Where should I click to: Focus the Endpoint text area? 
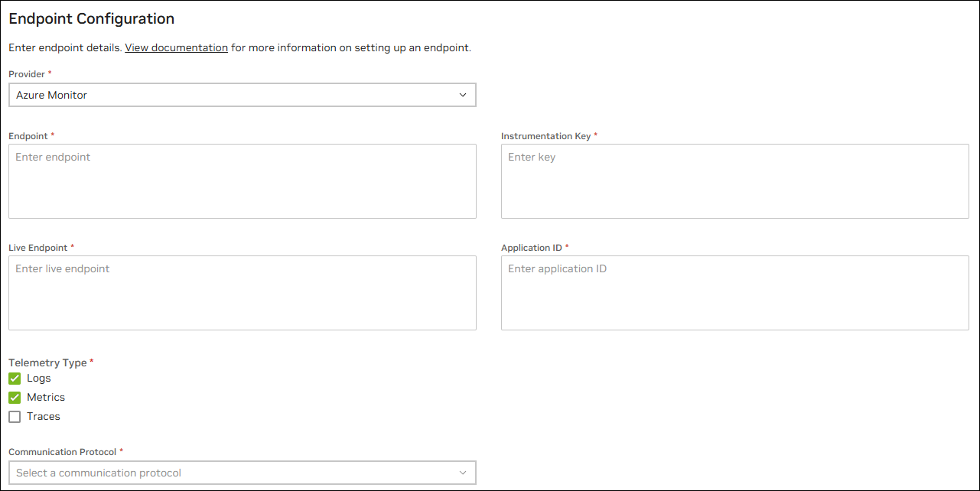(x=243, y=181)
